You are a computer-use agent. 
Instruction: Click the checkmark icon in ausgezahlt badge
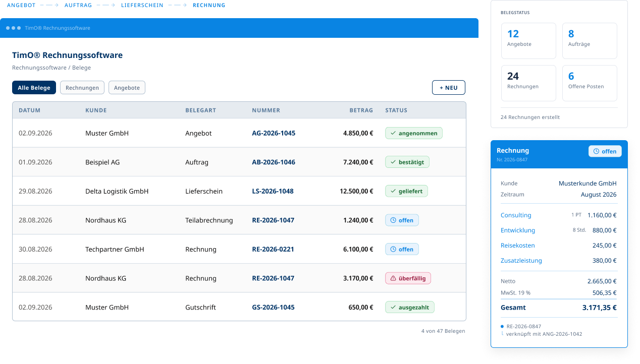tap(393, 307)
